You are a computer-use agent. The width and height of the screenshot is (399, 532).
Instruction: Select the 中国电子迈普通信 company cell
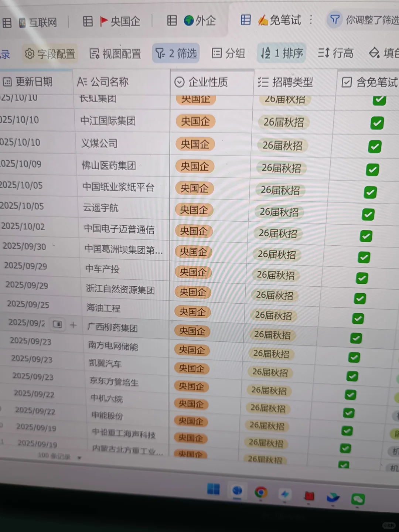(x=124, y=229)
